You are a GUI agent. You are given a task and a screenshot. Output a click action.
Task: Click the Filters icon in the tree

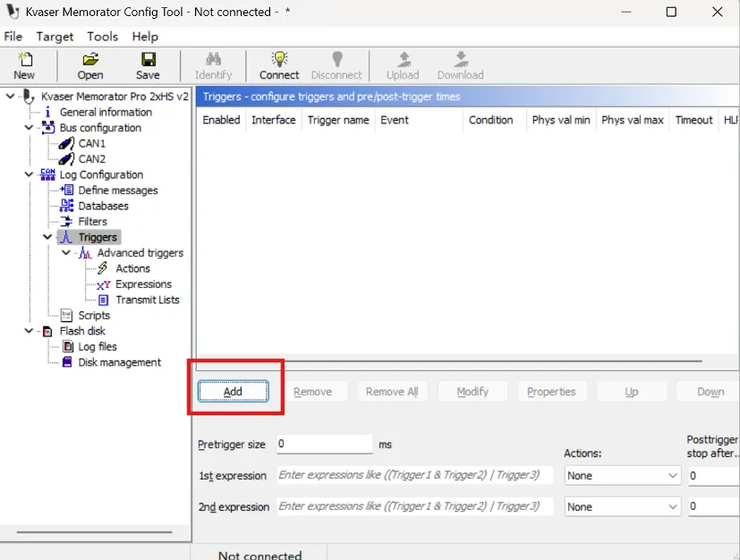66,221
